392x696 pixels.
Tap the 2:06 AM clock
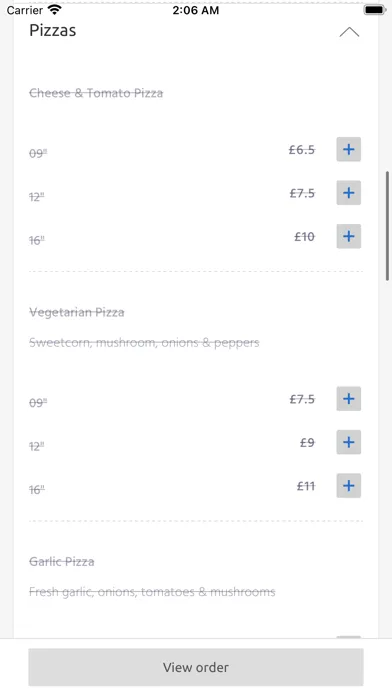tap(196, 10)
